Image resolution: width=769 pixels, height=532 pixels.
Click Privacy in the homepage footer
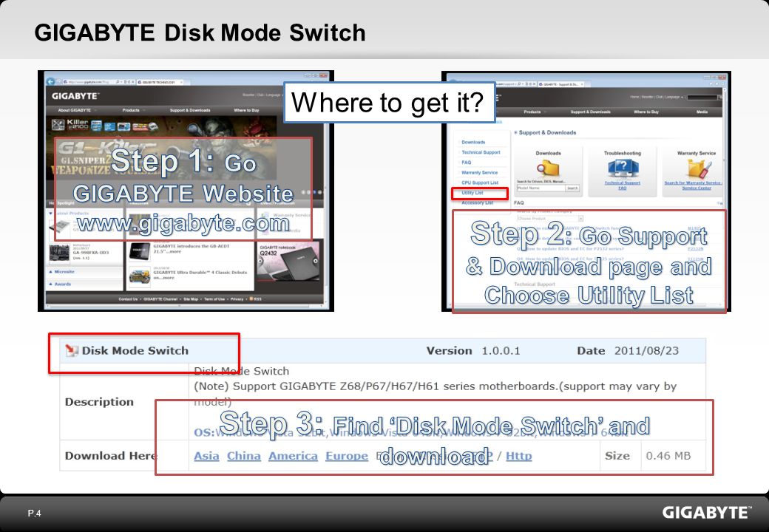(x=237, y=299)
